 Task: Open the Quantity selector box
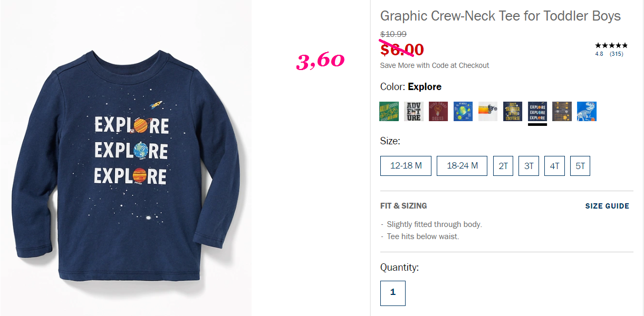coord(393,293)
